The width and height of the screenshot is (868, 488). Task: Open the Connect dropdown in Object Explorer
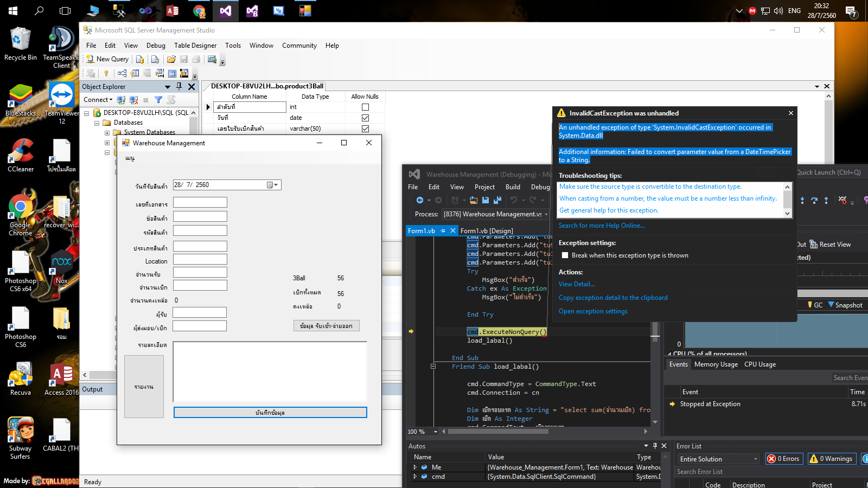pos(98,100)
